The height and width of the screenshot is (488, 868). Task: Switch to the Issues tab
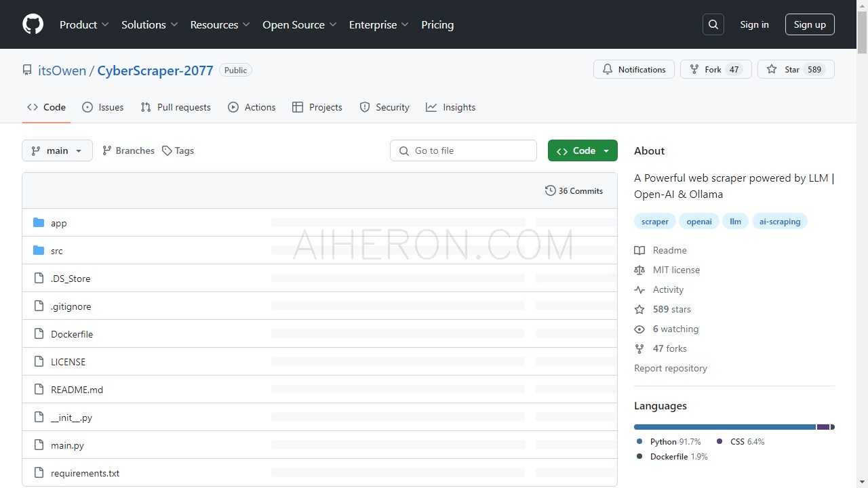click(103, 107)
